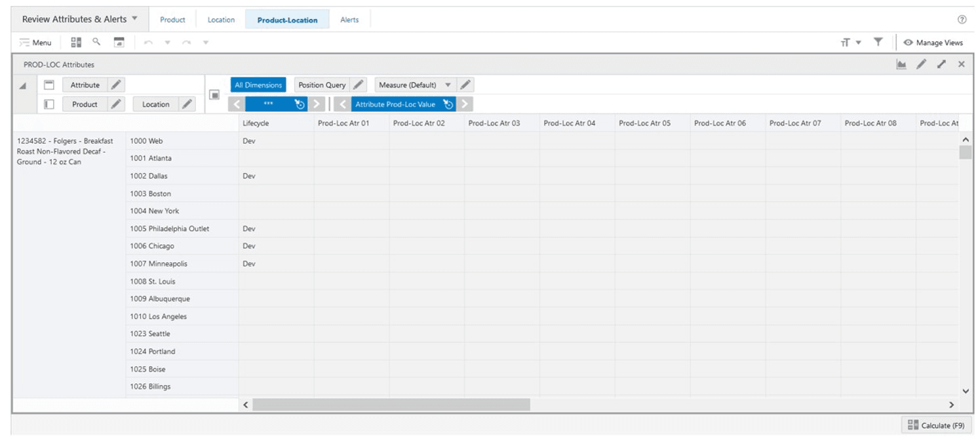
Task: Click the Calculate (F9) button
Action: tap(936, 425)
